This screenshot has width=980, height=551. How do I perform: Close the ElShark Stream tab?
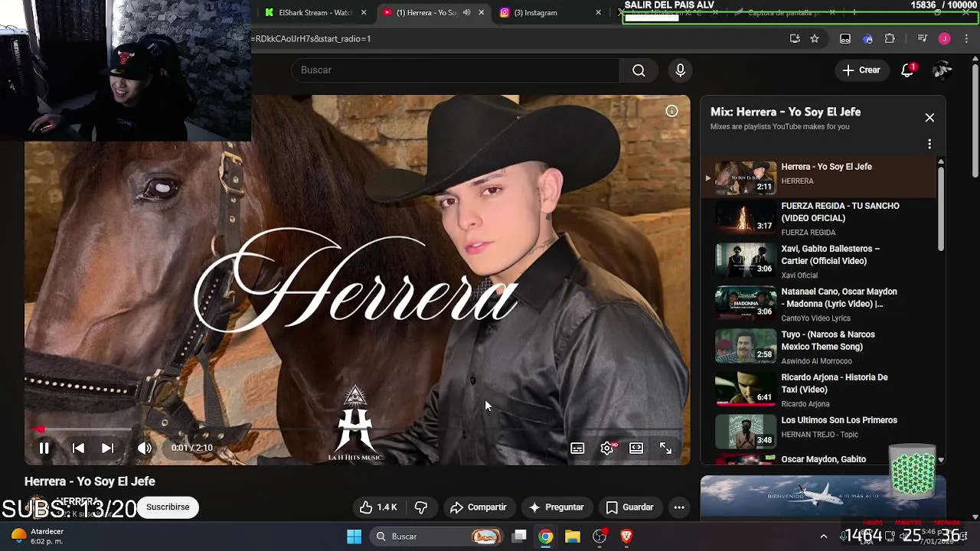(364, 13)
